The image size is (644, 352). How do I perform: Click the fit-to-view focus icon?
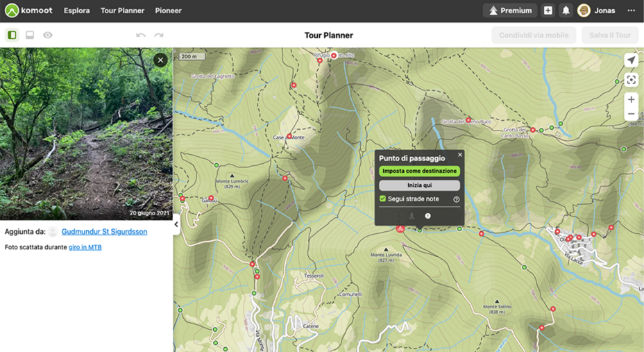tap(631, 79)
